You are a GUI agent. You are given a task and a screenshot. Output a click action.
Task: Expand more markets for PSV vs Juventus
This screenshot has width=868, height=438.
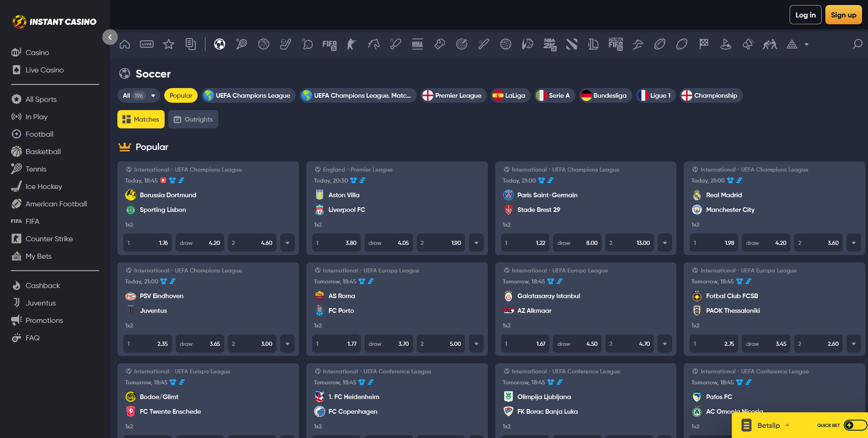287,344
